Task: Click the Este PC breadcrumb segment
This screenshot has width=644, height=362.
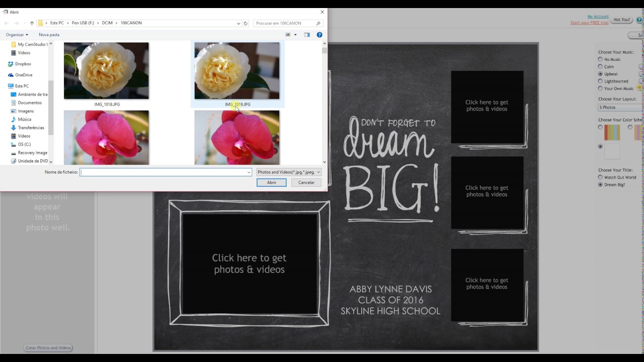Action: point(57,23)
